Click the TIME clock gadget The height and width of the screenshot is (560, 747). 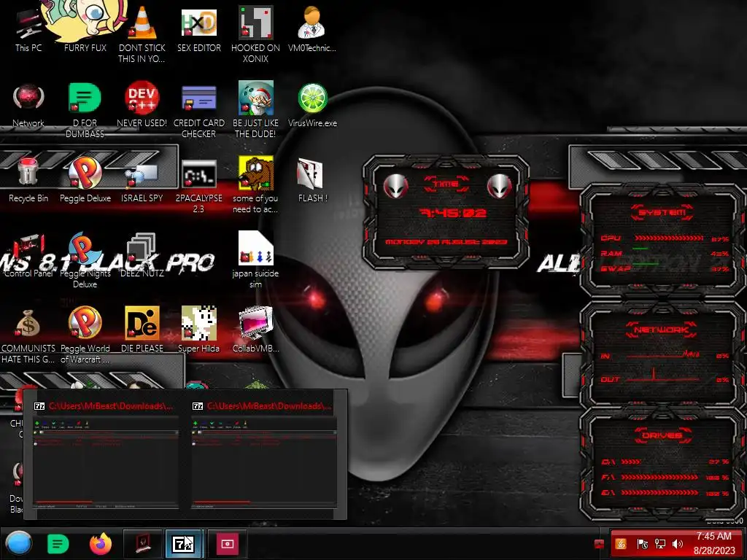pyautogui.click(x=446, y=212)
